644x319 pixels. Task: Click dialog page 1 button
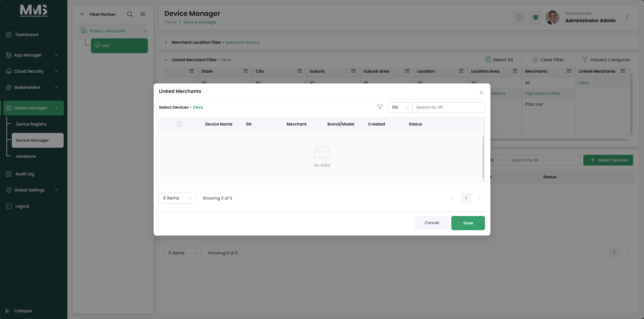(x=466, y=198)
